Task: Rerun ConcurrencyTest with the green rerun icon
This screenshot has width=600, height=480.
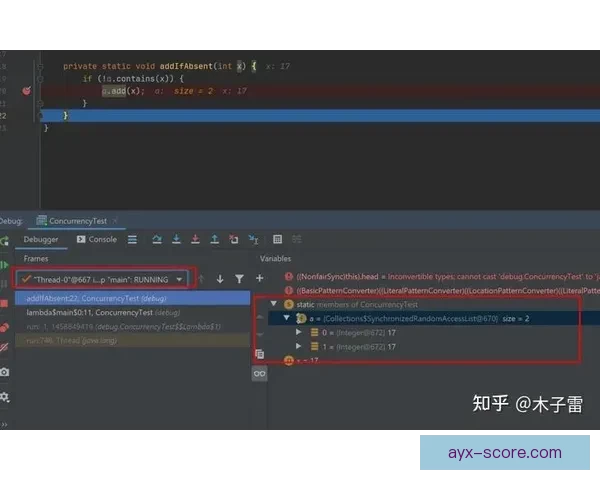Action: tap(4, 241)
